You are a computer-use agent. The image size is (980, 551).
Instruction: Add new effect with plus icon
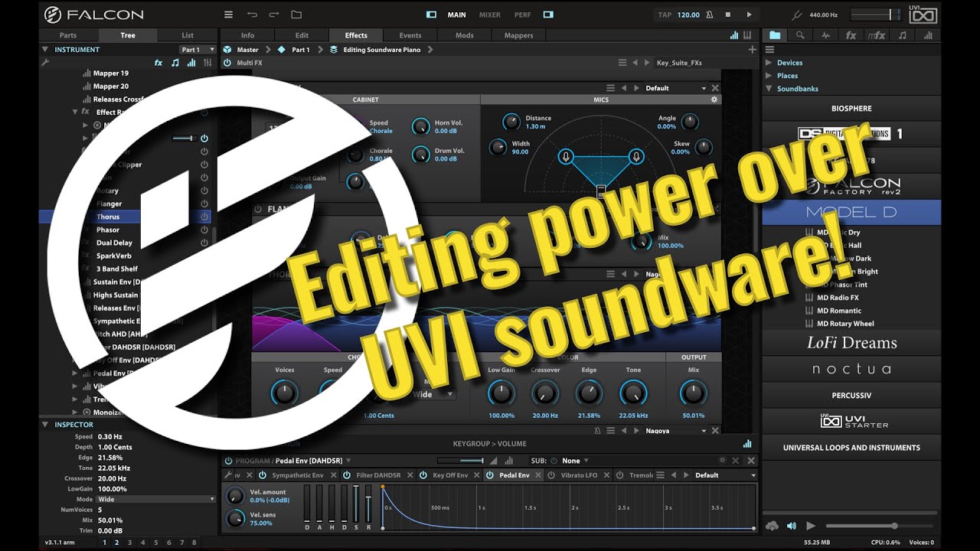752,50
